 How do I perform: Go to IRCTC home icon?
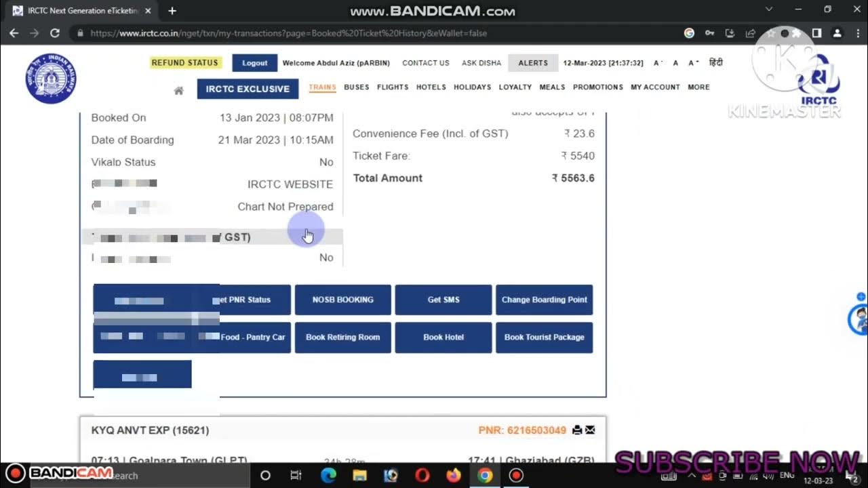178,90
